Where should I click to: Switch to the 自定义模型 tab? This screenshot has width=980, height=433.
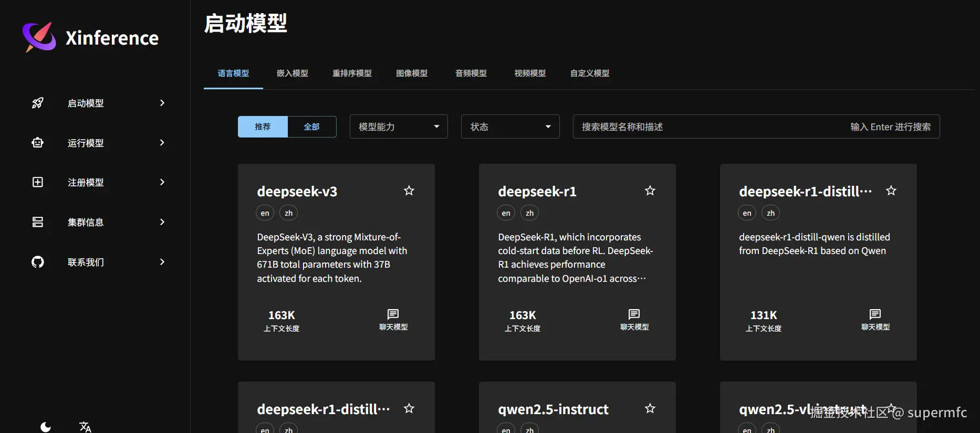coord(590,73)
